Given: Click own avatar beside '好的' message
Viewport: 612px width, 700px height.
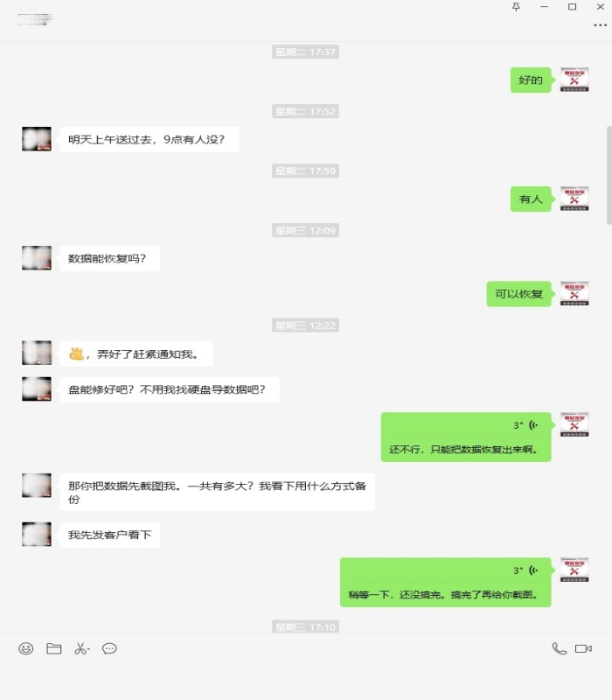Looking at the screenshot, I should click(574, 80).
